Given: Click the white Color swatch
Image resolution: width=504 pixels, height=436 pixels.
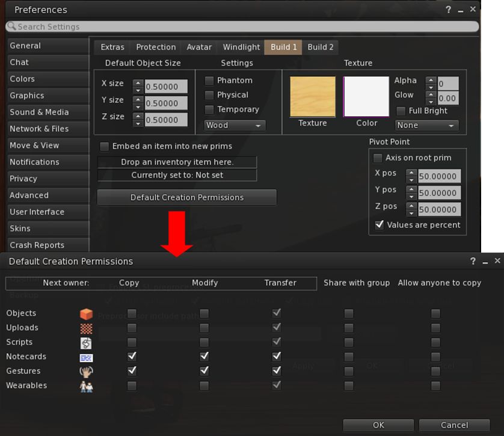Looking at the screenshot, I should [x=366, y=96].
